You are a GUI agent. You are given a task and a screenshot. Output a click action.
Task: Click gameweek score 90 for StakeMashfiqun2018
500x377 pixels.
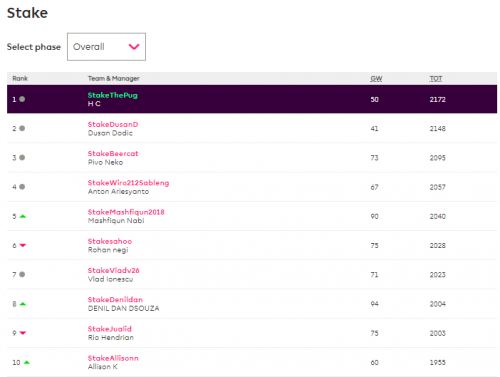coord(374,216)
